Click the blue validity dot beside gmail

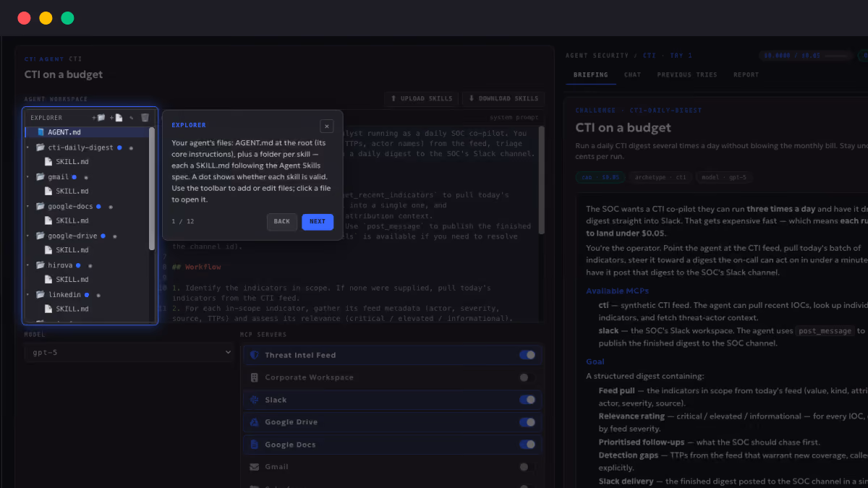(75, 177)
